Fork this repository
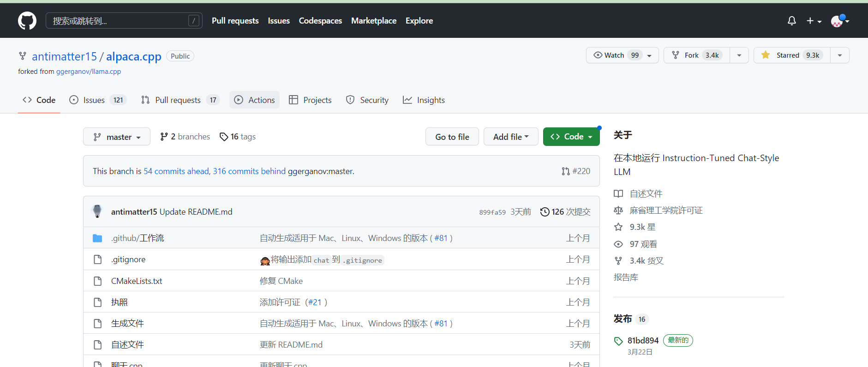This screenshot has width=868, height=367. 697,55
